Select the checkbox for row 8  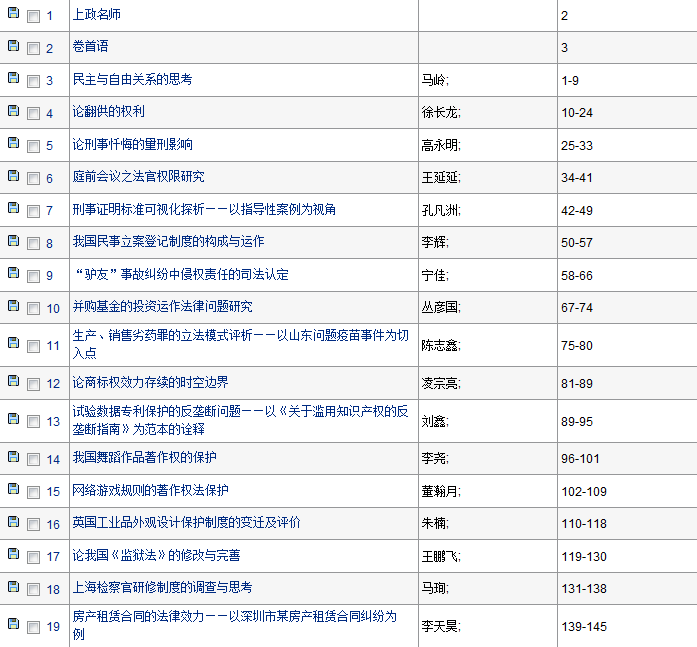click(33, 243)
